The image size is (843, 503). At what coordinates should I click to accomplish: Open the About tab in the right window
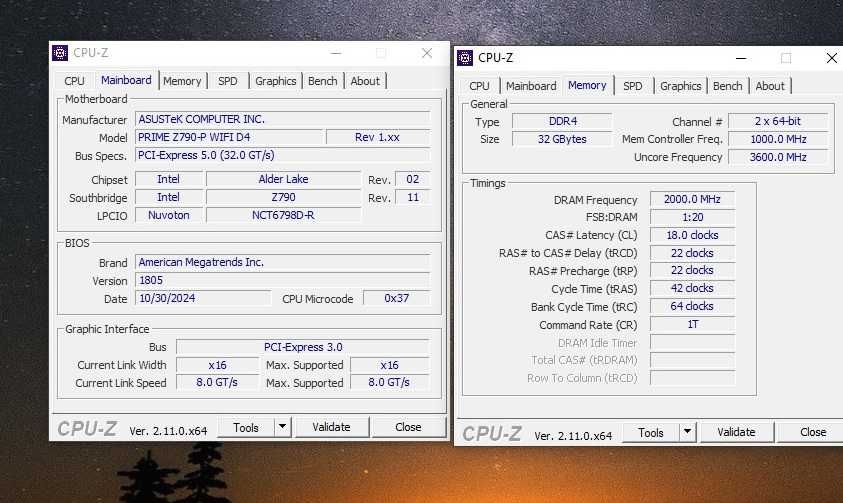(770, 86)
